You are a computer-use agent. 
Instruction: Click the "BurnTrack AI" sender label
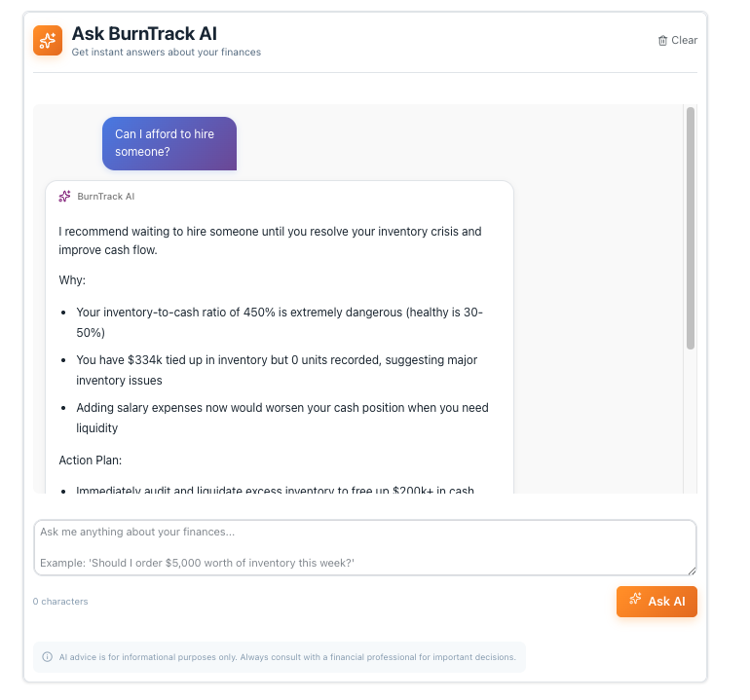click(x=105, y=197)
